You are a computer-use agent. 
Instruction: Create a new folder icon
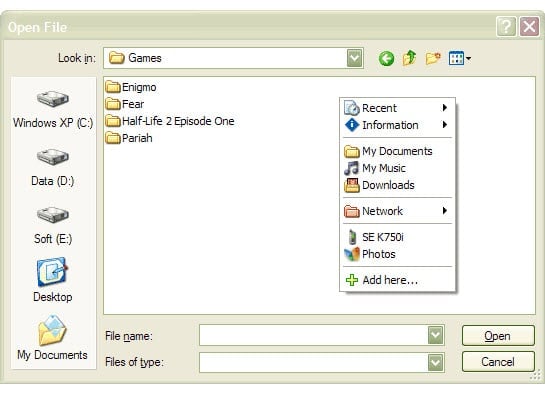click(x=433, y=58)
